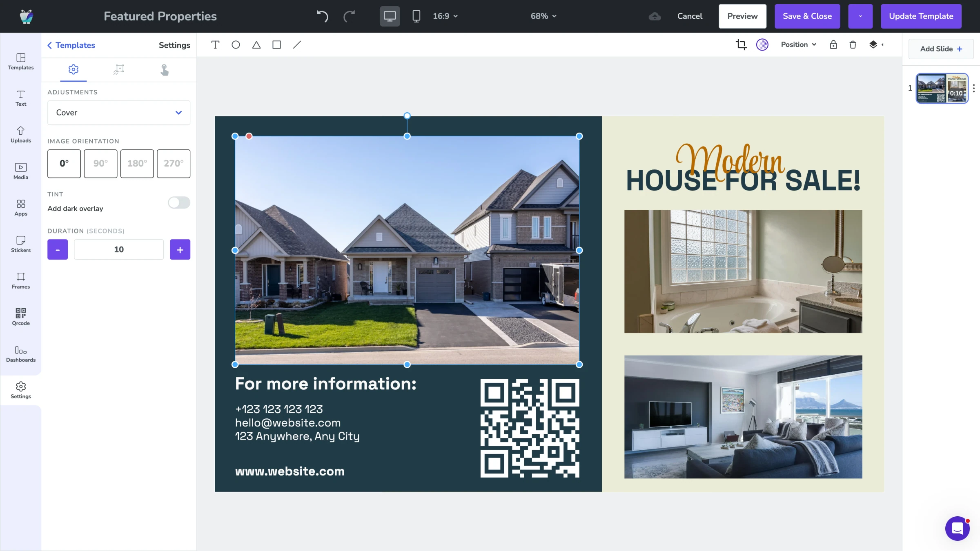
Task: Redo the last action
Action: (349, 16)
